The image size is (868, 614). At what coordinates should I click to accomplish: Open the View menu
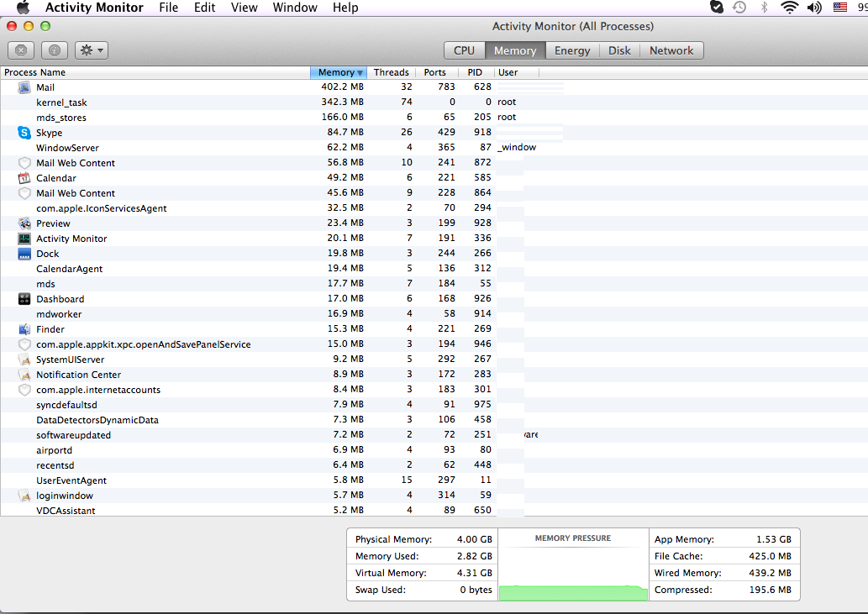(x=245, y=8)
